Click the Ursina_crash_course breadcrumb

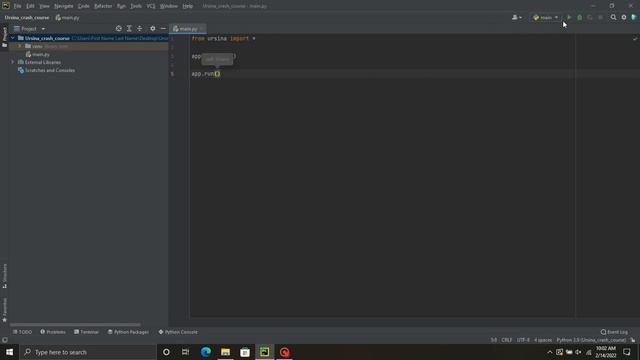27,18
